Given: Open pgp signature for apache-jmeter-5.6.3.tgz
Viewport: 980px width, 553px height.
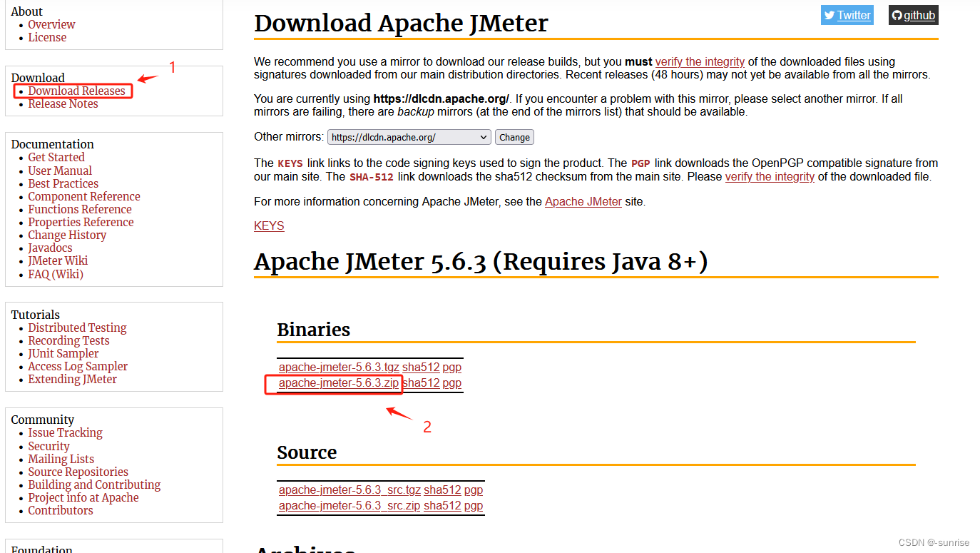Looking at the screenshot, I should pyautogui.click(x=451, y=367).
